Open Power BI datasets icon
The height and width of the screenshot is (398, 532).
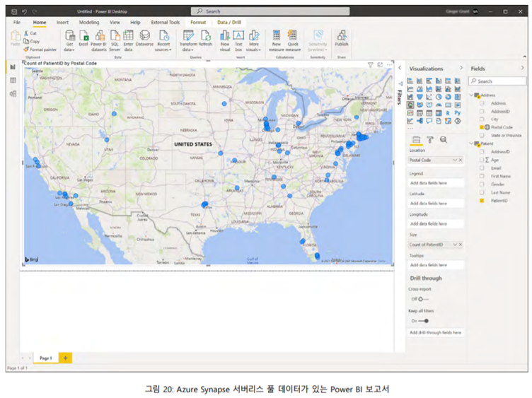(99, 40)
